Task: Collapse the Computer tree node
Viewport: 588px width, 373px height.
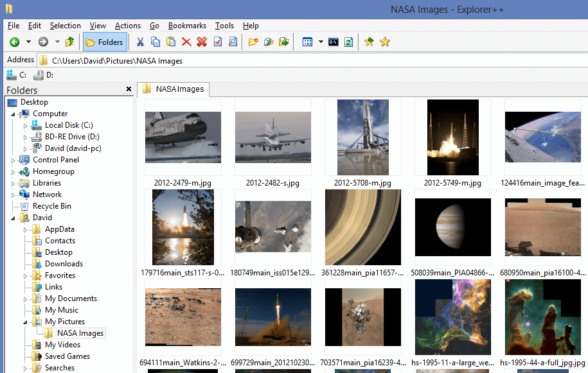Action: point(13,114)
